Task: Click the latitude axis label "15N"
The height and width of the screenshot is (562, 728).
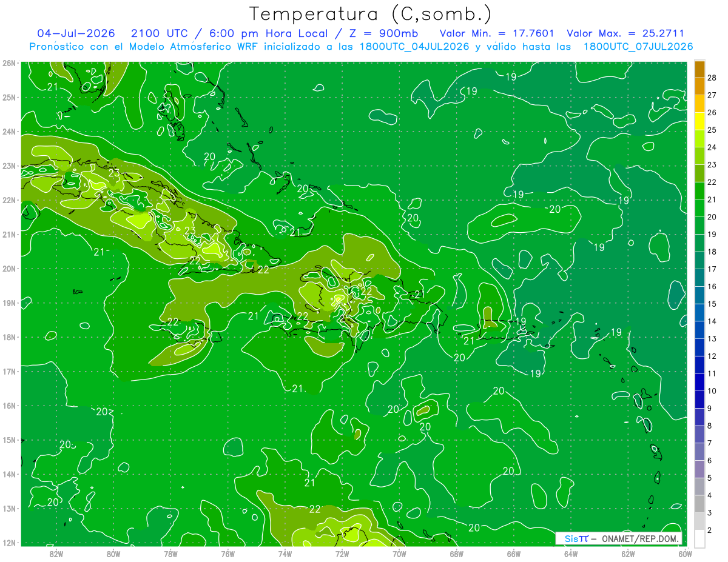Action: point(8,440)
